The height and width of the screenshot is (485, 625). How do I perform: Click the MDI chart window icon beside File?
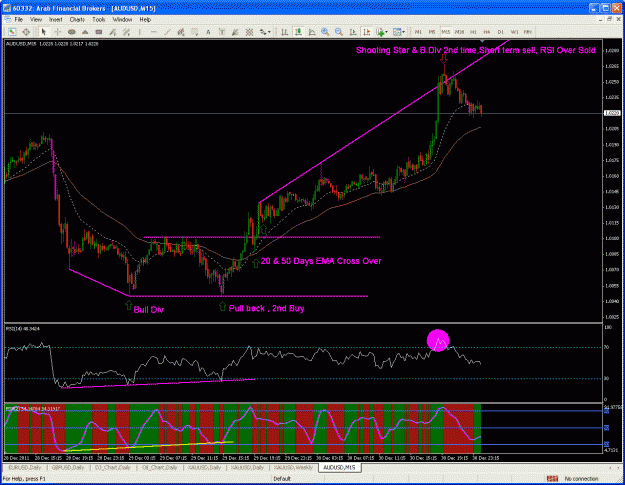7,19
